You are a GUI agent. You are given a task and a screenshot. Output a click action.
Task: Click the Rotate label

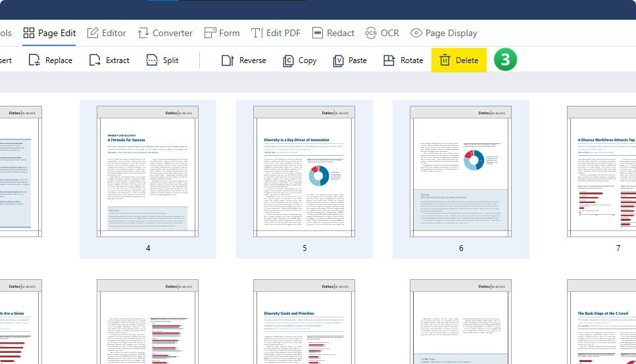412,60
